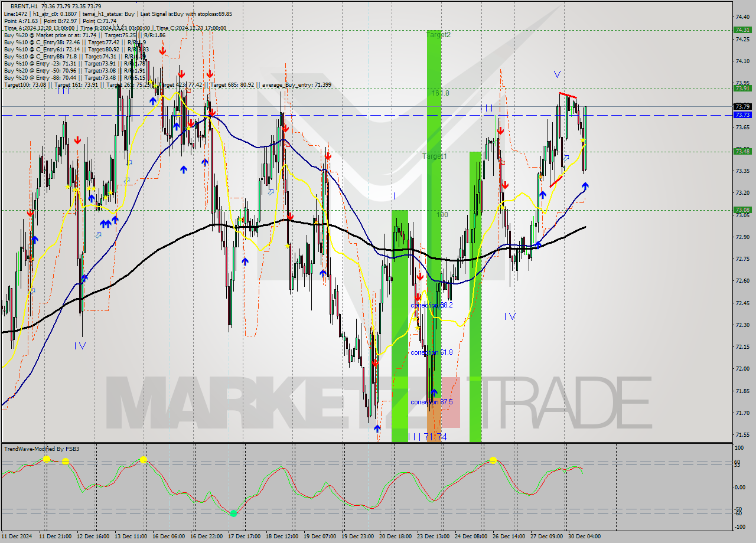The width and height of the screenshot is (756, 543).
Task: Click the 72.60 price axis label
Action: (x=742, y=280)
